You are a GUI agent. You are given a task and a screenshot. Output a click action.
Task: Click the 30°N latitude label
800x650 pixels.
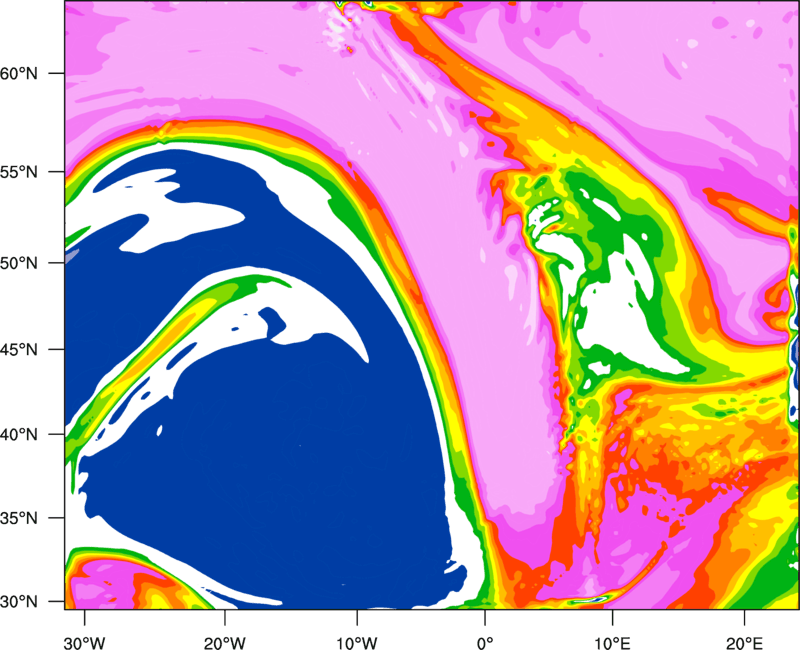coord(19,602)
